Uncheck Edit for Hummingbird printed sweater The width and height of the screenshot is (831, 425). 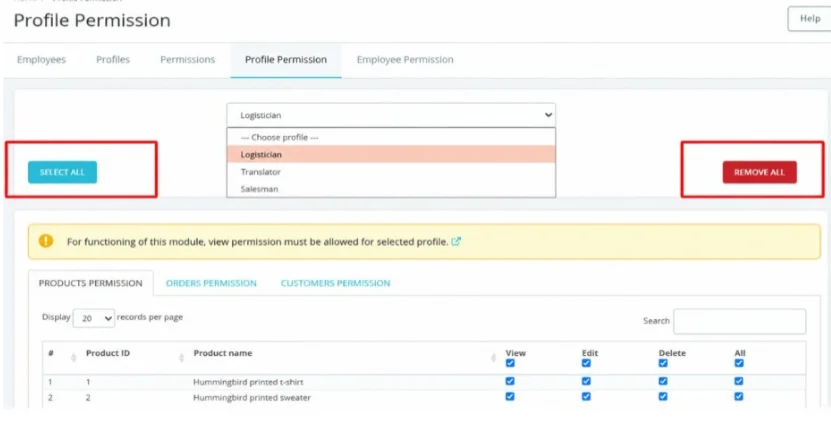pos(586,396)
